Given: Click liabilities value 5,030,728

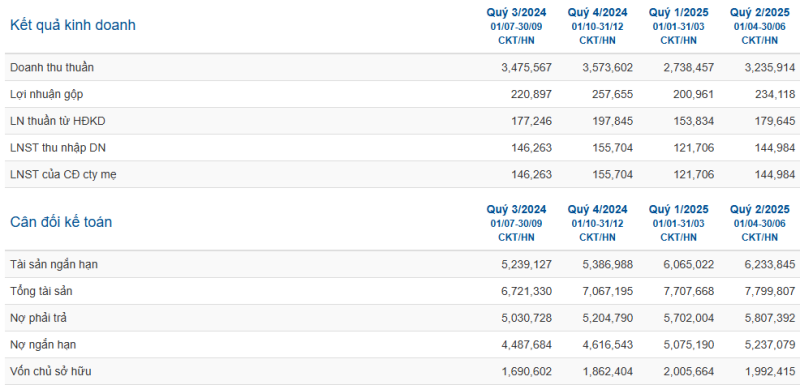Looking at the screenshot, I should click(x=526, y=318).
